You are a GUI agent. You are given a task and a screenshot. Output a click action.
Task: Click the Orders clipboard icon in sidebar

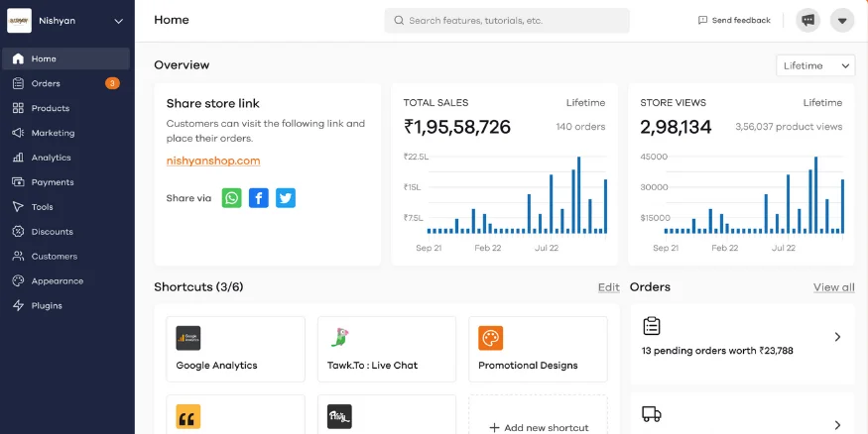click(x=18, y=83)
